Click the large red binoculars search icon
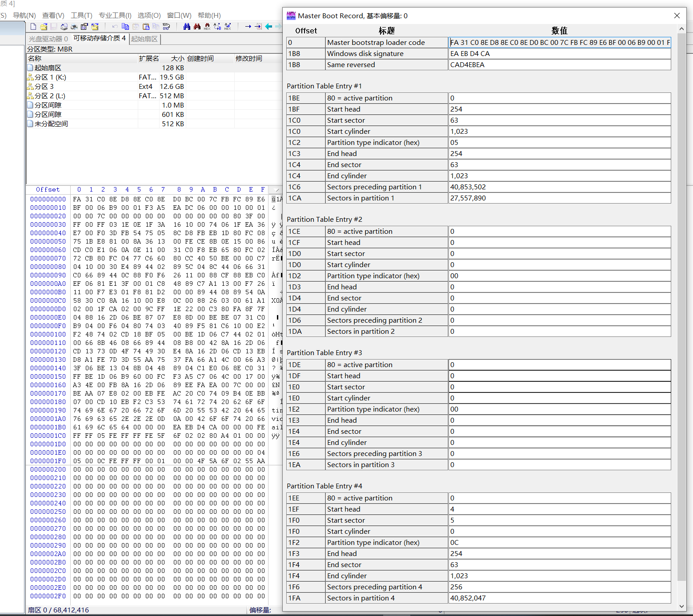The width and height of the screenshot is (693, 616). pyautogui.click(x=197, y=27)
